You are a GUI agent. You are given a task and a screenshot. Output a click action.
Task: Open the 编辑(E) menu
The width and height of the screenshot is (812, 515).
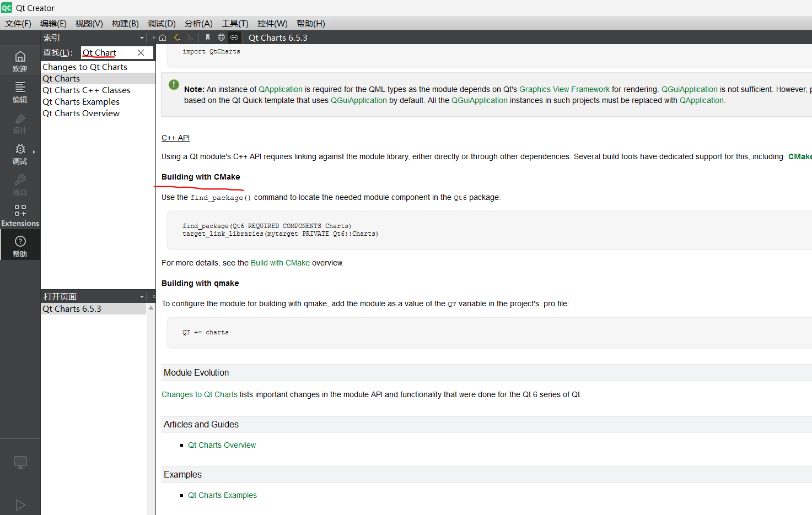click(x=53, y=24)
